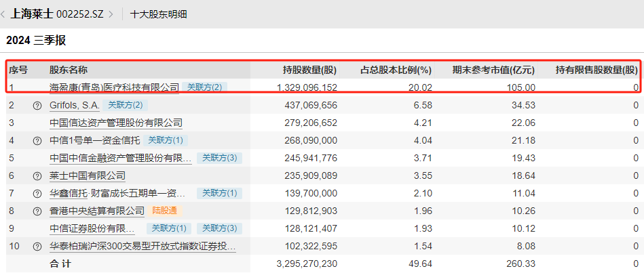Select the 上海莱士 stock name in header
Image resolution: width=644 pixels, height=273 pixels.
pyautogui.click(x=32, y=14)
